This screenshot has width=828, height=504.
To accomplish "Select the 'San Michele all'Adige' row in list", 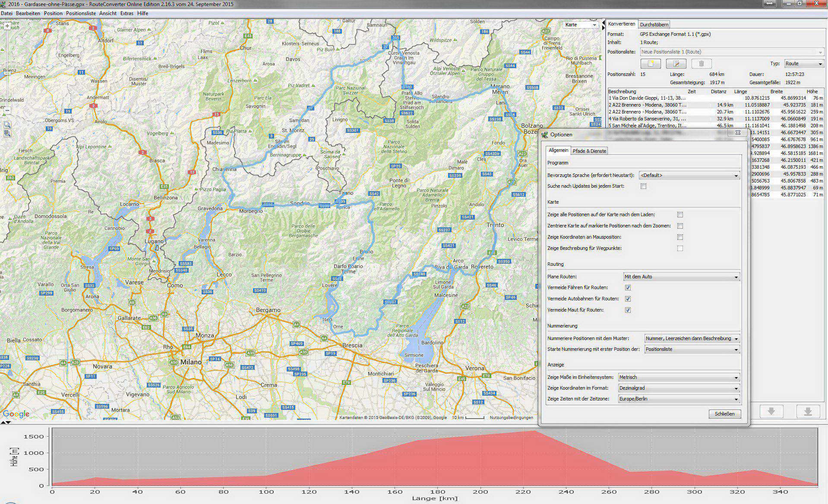I will [x=648, y=126].
